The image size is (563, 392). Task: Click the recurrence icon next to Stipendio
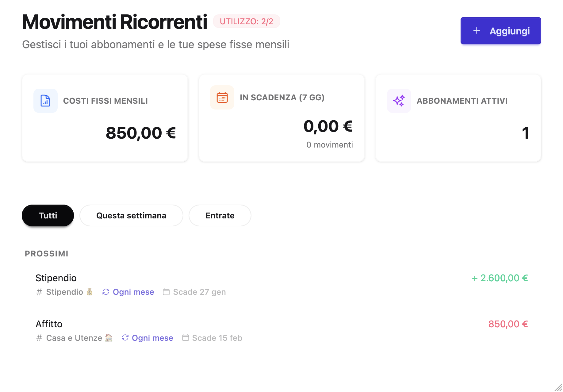106,292
